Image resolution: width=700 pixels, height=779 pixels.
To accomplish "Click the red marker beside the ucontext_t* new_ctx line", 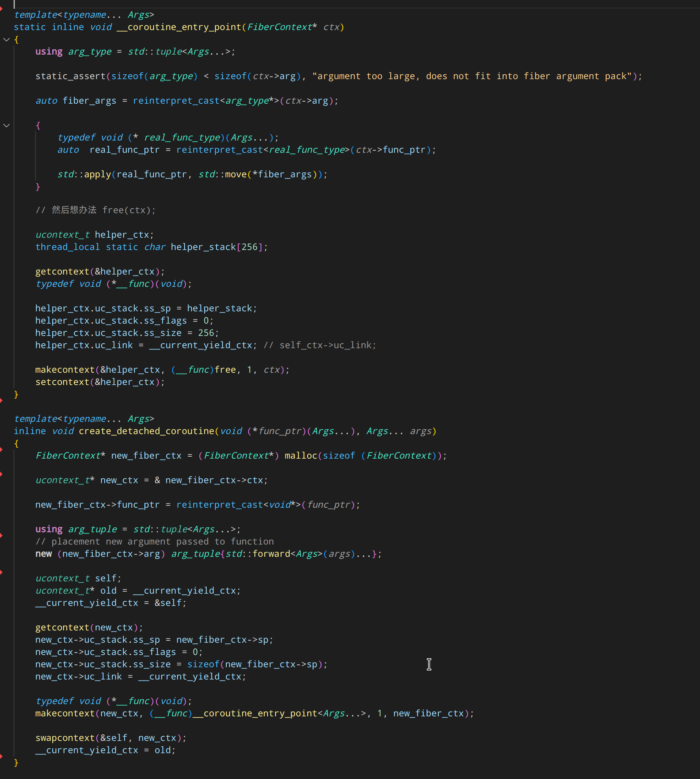I will point(2,474).
